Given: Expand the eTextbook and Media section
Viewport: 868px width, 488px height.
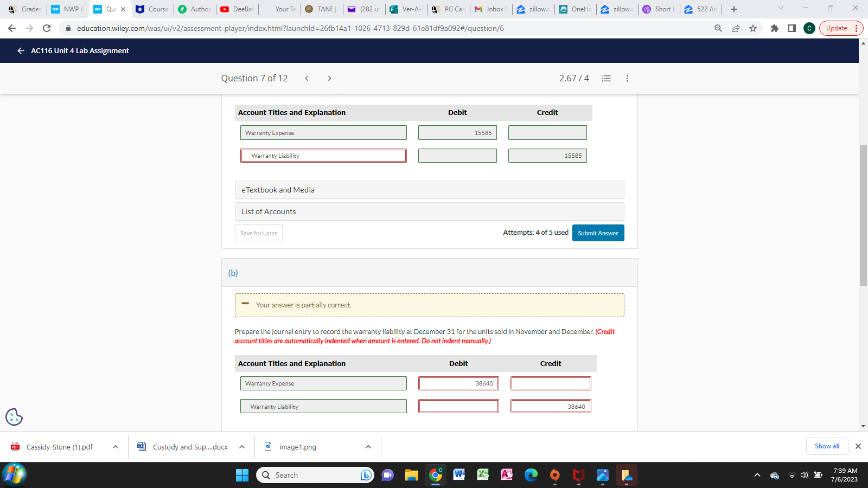Looking at the screenshot, I should click(x=429, y=190).
